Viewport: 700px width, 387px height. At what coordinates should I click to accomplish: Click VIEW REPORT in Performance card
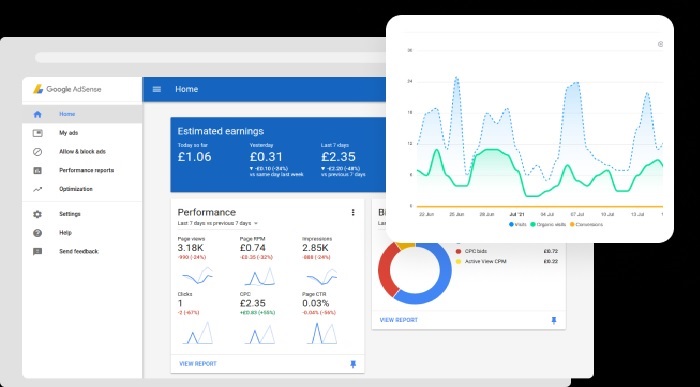(198, 364)
